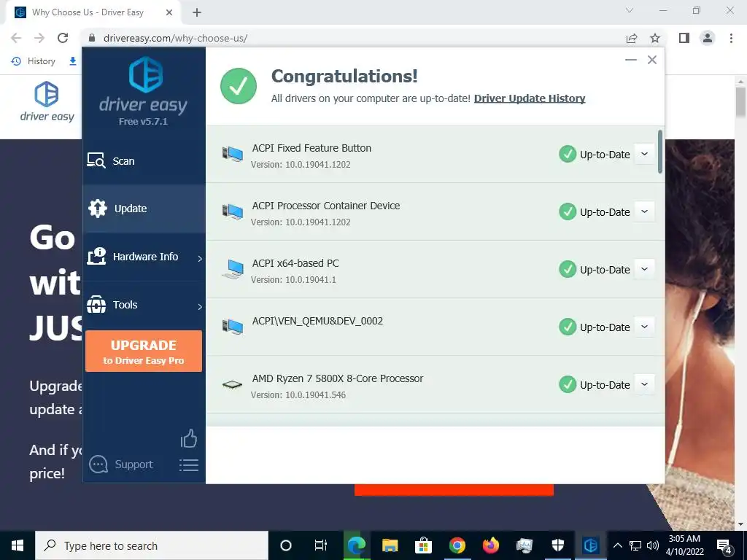Expand dropdown for AMD Ryzen 7 5800X
Viewport: 747px width, 560px height.
[644, 385]
